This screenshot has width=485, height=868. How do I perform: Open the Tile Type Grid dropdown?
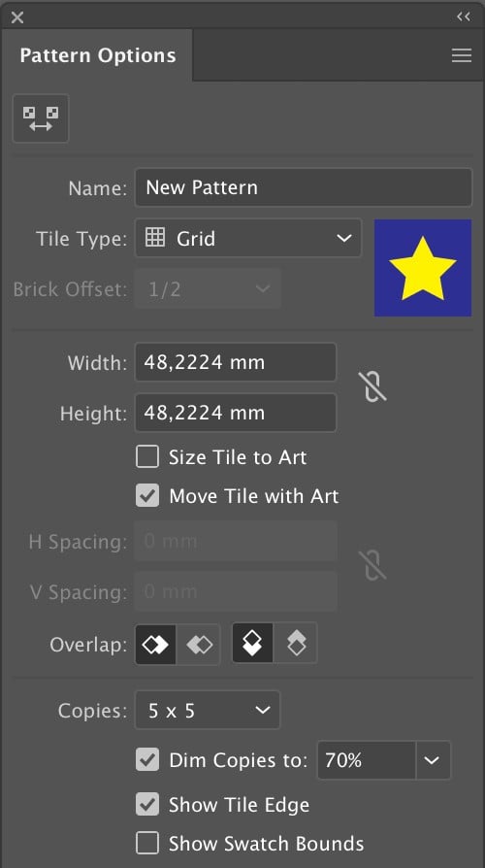tap(248, 238)
